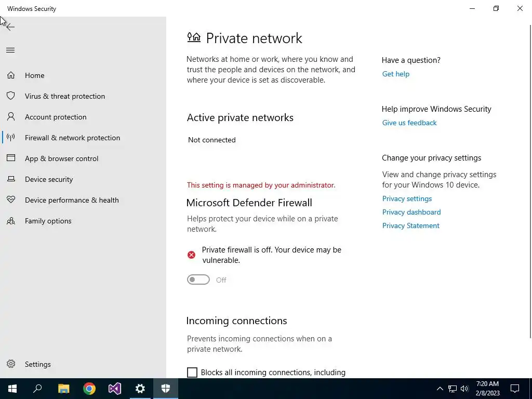Click the vertical scrollbar on right
This screenshot has width=532, height=399.
pos(530,181)
